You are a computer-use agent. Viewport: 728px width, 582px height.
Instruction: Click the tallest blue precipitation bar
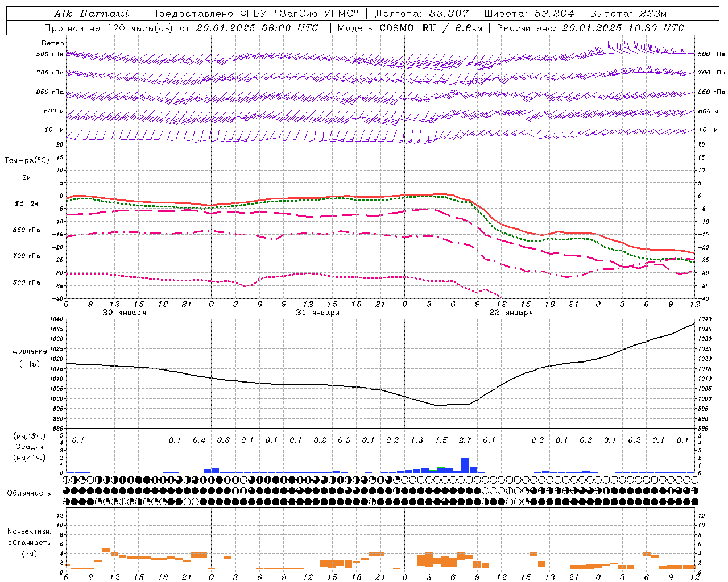(465, 465)
